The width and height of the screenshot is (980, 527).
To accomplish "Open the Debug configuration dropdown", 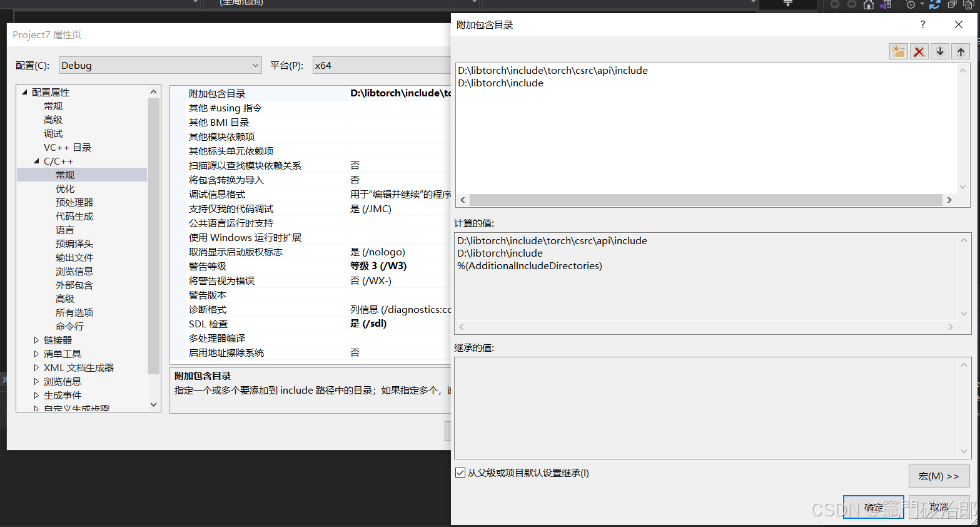I will [x=255, y=64].
